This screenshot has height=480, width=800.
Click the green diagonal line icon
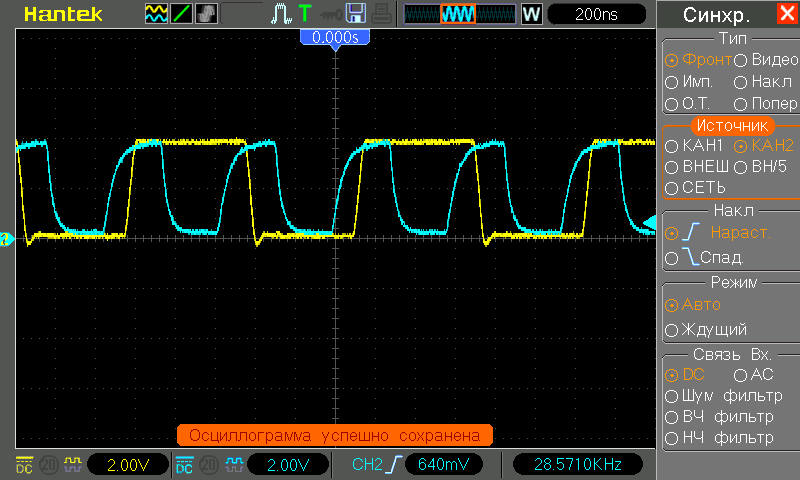(182, 14)
